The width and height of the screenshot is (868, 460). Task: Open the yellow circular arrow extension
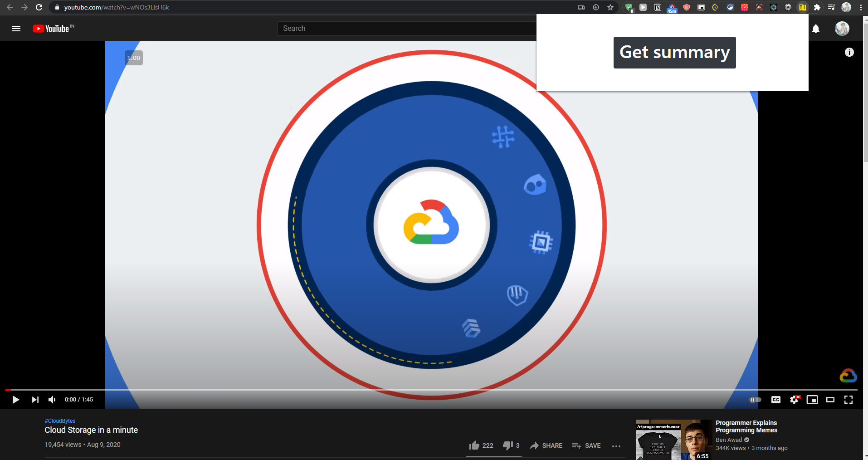point(716,7)
